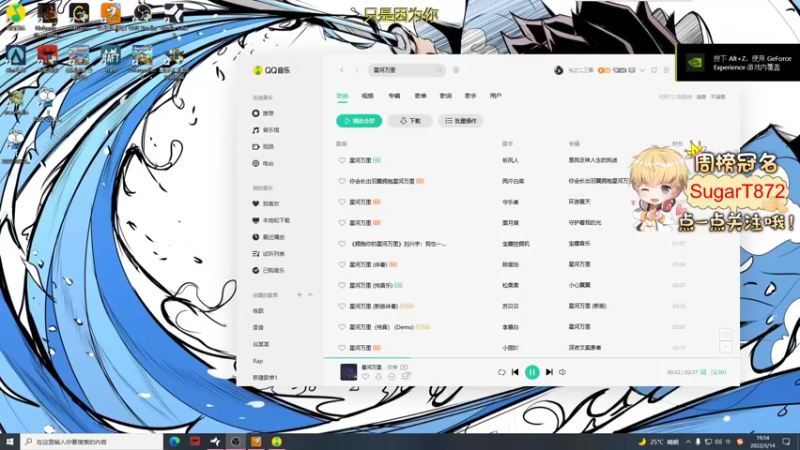Switch to the Albums (专辑) tab
800x450 pixels.
(394, 96)
